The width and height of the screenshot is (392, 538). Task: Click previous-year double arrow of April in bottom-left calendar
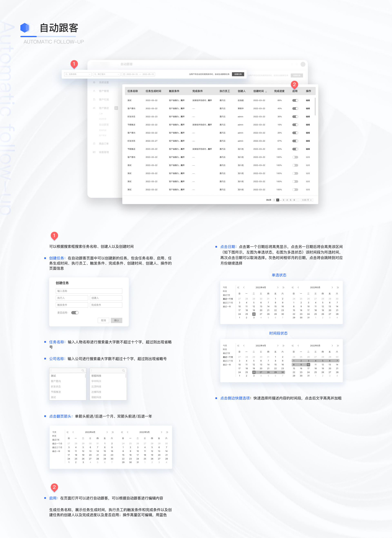68,432
